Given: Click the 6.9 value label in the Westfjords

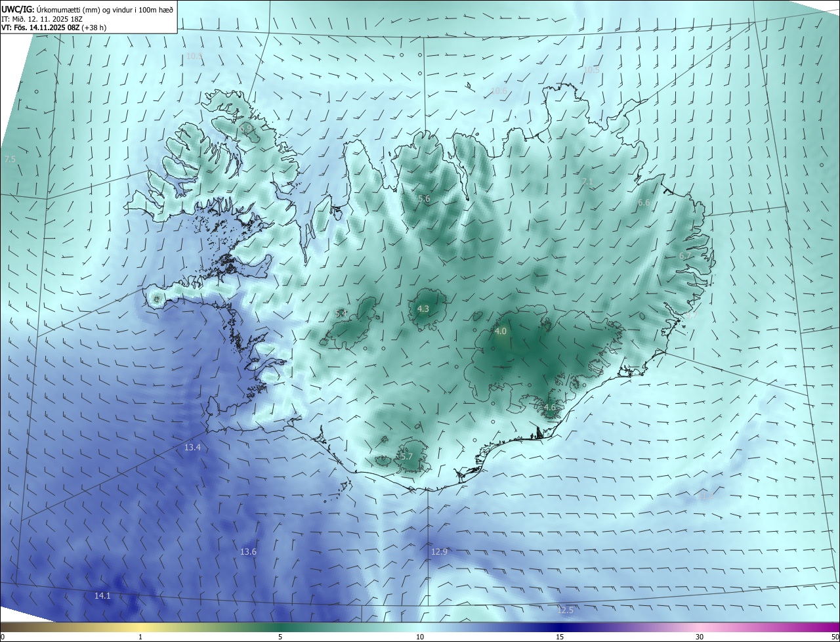Looking at the screenshot, I should pos(247,130).
